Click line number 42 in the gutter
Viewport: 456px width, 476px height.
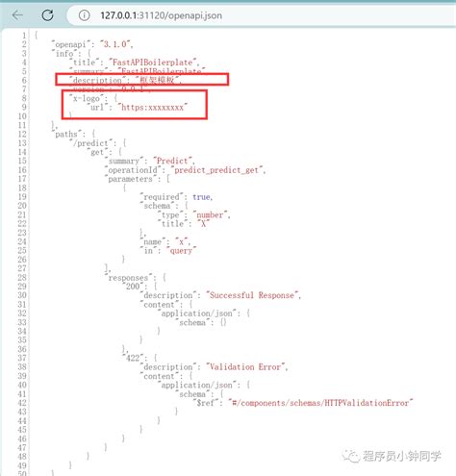(22, 403)
